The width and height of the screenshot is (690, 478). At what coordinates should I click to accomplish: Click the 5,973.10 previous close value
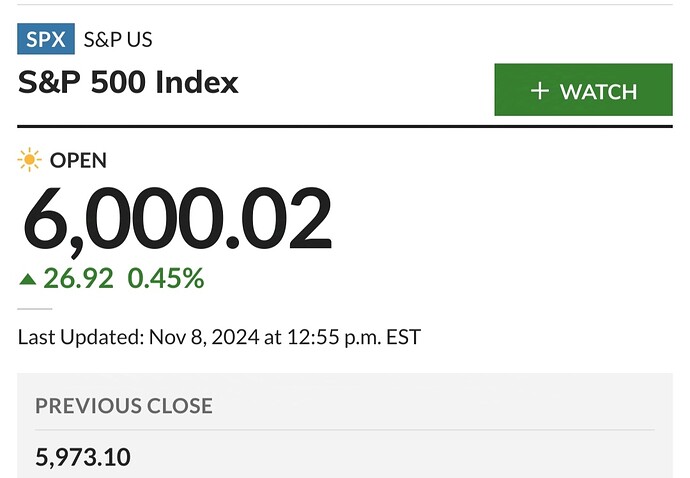(83, 457)
